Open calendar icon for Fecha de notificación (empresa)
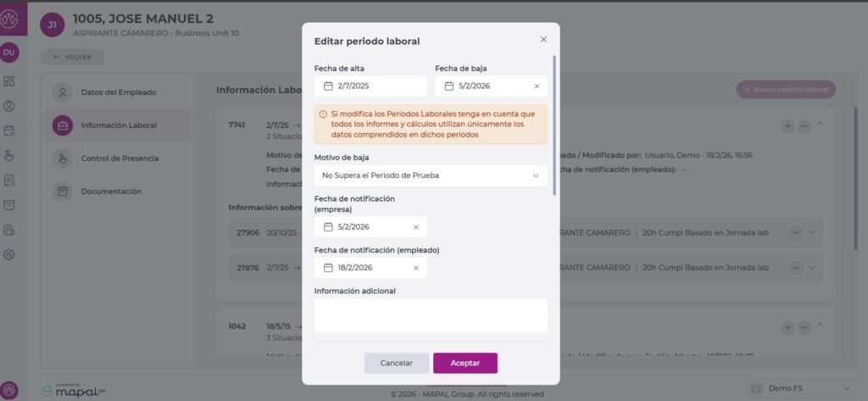868x401 pixels. [x=328, y=226]
